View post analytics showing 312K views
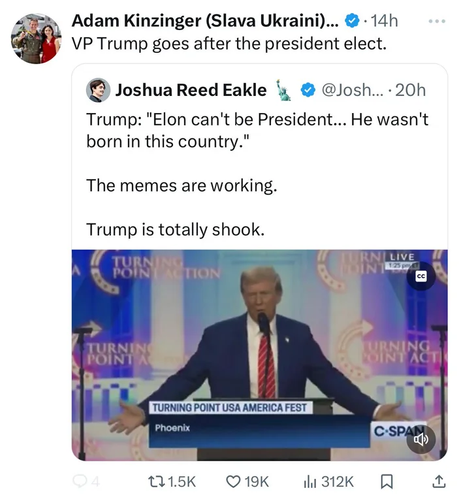 (x=329, y=482)
